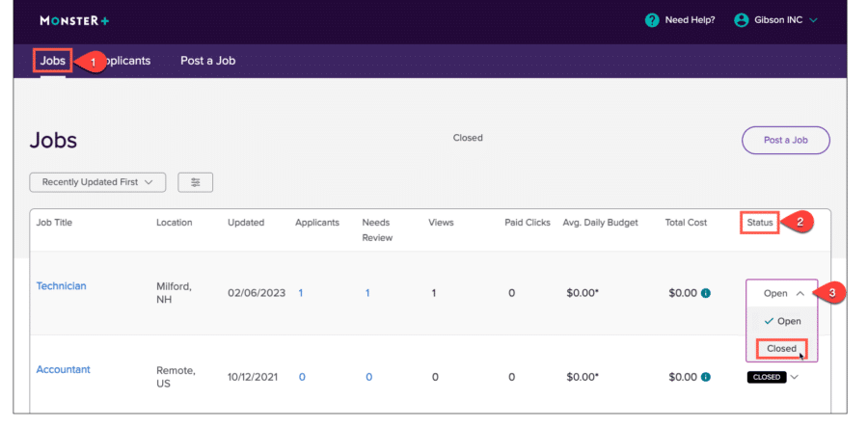The height and width of the screenshot is (428, 868).
Task: Click the Need Help question mark icon
Action: pos(652,20)
